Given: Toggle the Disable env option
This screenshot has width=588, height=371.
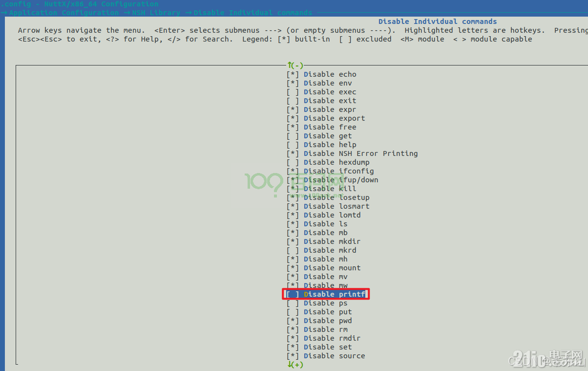Looking at the screenshot, I should (x=319, y=83).
